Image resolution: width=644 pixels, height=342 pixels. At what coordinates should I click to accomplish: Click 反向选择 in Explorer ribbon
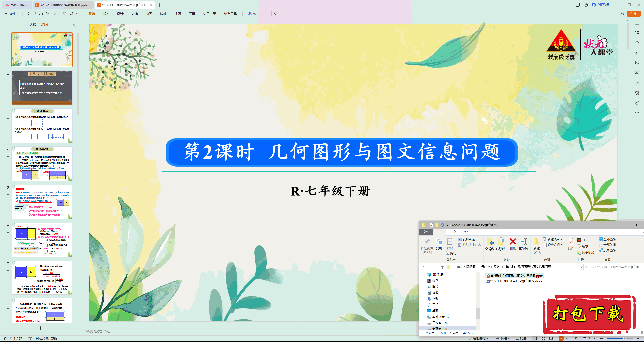point(607,250)
